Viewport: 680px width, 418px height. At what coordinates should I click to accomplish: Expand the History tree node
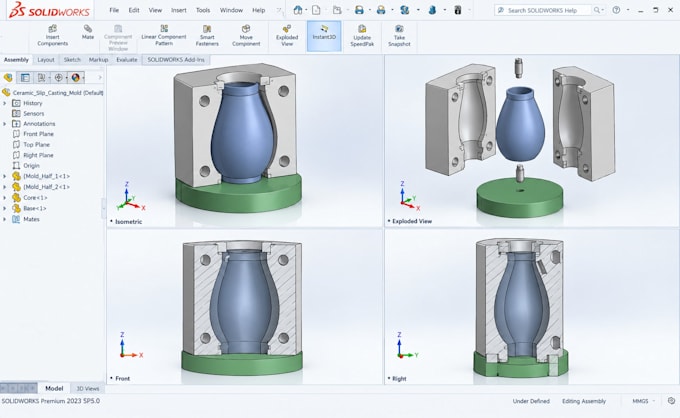point(5,103)
